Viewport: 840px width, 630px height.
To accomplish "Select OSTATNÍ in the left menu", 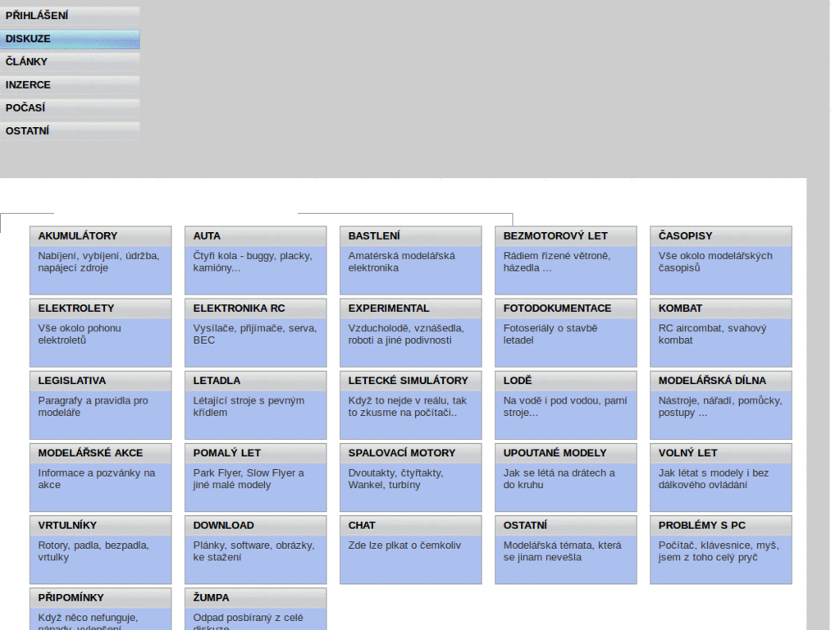I will tap(70, 130).
